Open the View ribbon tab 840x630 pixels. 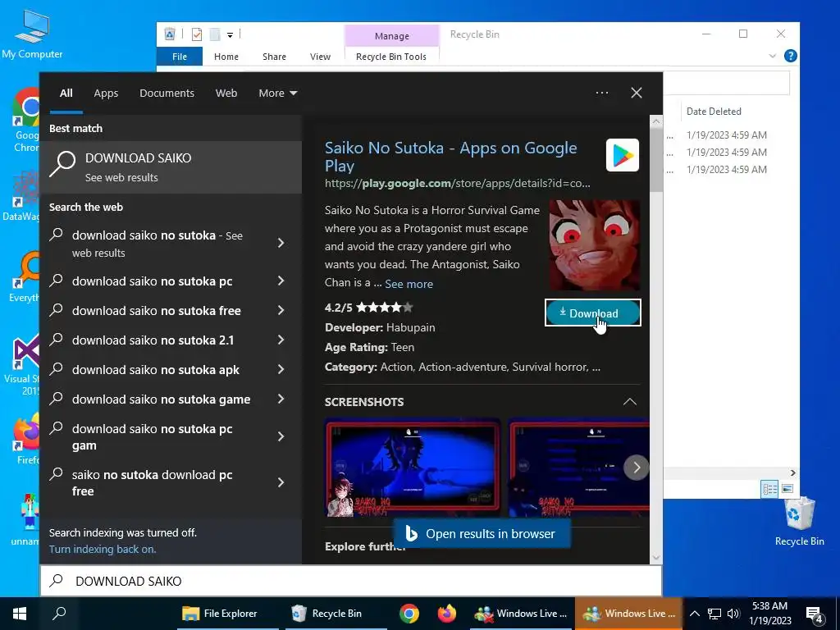click(320, 57)
